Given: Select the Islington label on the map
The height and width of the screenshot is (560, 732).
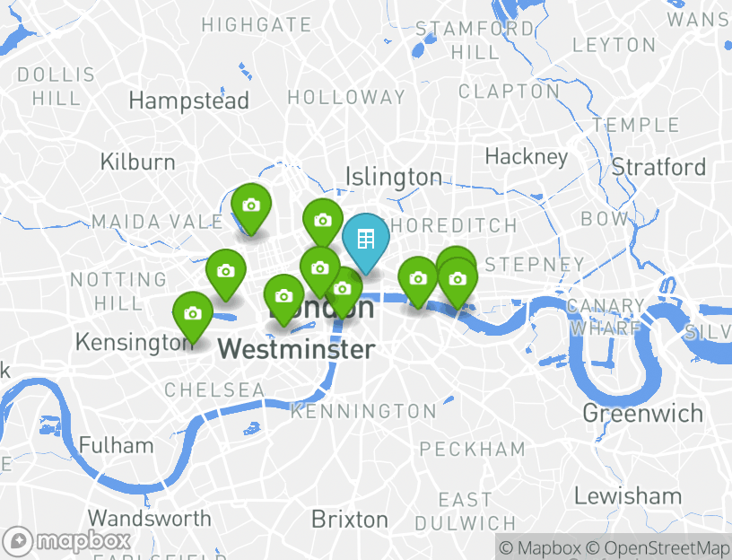Looking at the screenshot, I should [394, 178].
